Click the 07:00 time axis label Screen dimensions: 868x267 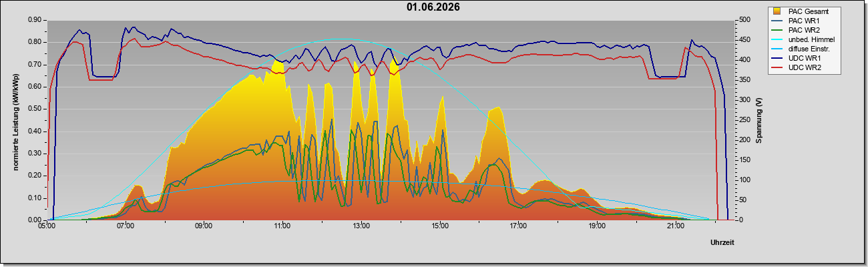(x=125, y=226)
